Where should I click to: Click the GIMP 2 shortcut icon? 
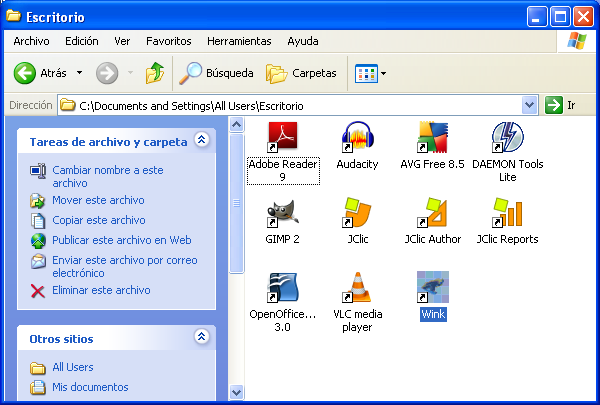pos(282,213)
